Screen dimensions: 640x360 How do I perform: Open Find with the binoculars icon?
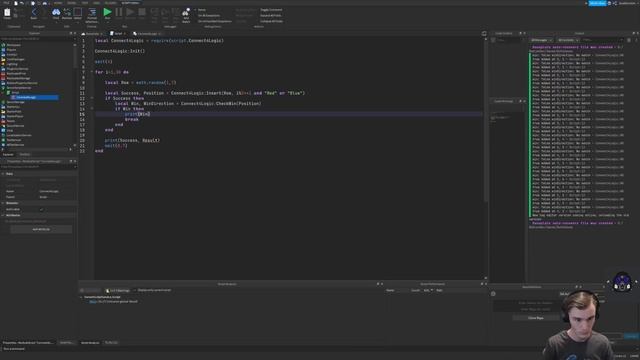tap(56, 13)
